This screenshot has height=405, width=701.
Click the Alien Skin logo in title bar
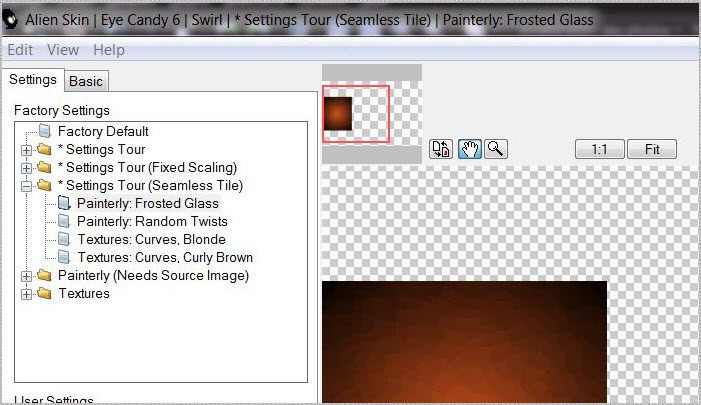coord(10,19)
